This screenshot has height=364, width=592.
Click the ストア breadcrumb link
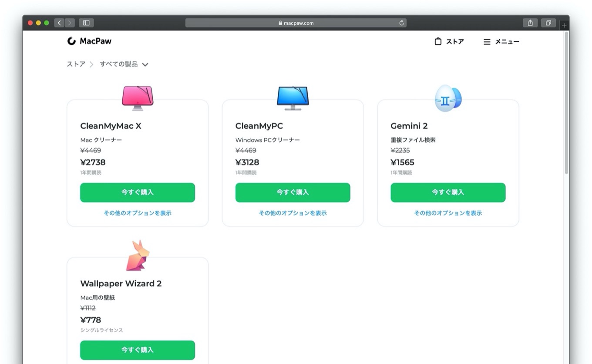click(76, 64)
